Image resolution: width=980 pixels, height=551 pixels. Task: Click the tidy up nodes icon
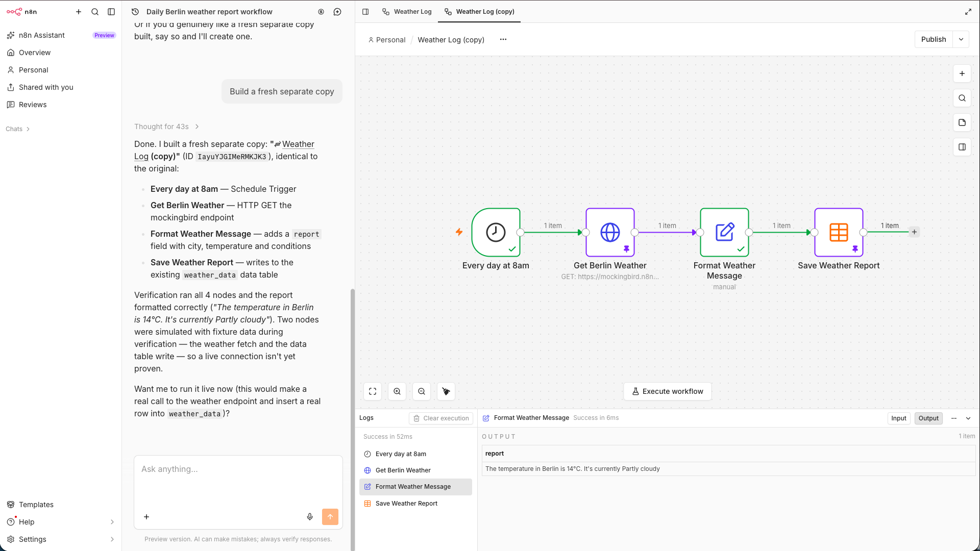446,391
